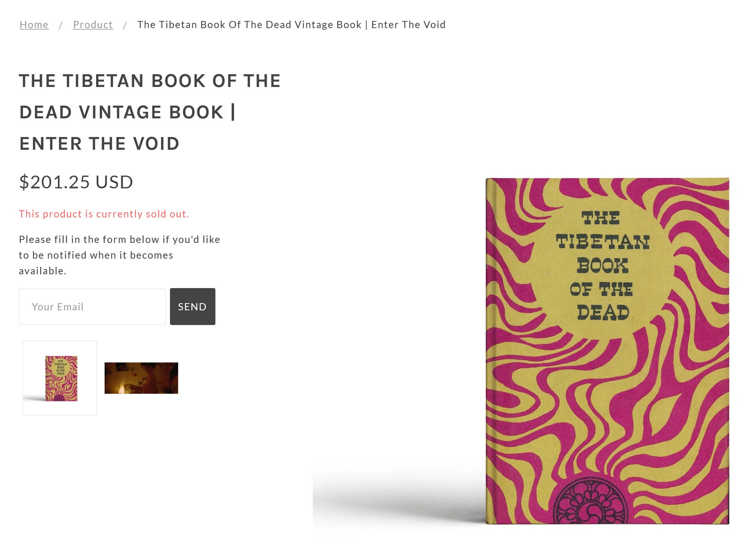Open the Product breadcrumb link

pos(93,25)
